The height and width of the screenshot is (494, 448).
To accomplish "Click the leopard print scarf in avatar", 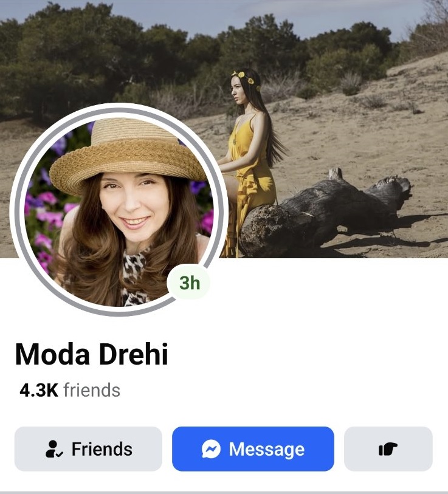I will tap(134, 277).
